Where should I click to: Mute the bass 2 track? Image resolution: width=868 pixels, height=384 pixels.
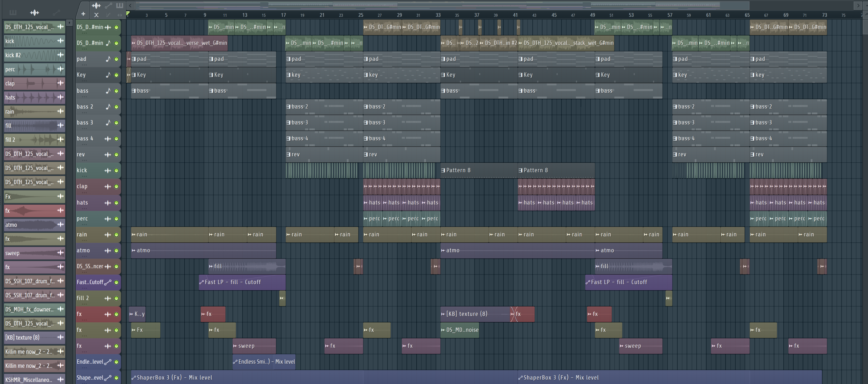pos(117,107)
